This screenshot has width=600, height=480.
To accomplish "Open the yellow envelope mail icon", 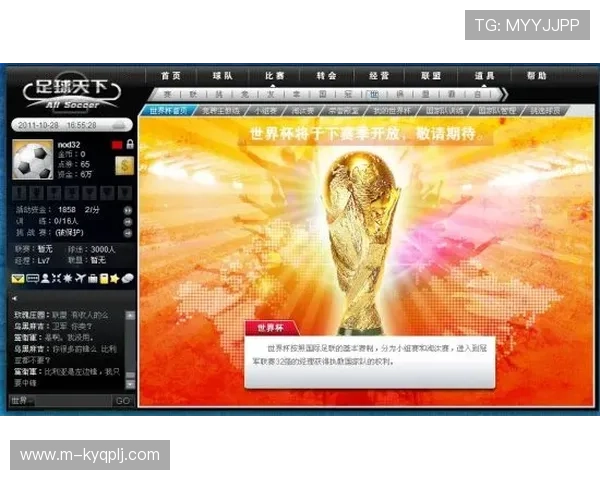I will pyautogui.click(x=18, y=279).
